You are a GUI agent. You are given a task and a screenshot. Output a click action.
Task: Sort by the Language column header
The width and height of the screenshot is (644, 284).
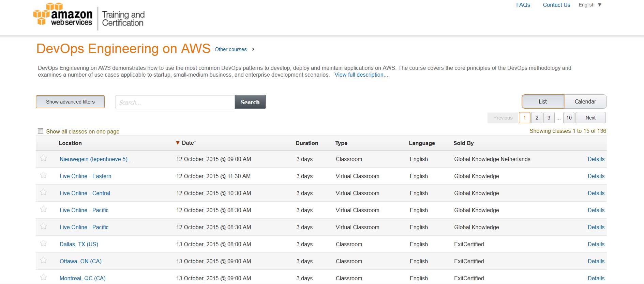point(422,143)
